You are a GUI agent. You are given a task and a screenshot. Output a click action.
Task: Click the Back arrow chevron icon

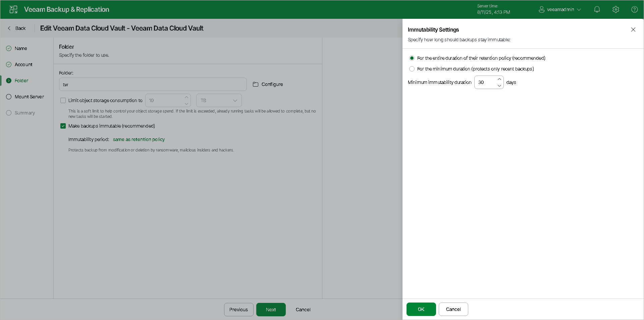click(9, 28)
